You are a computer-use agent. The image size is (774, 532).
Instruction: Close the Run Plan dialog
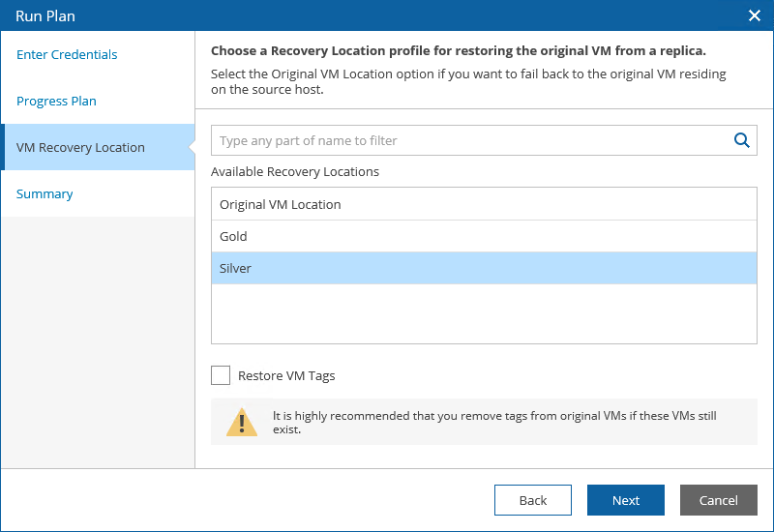tap(755, 15)
